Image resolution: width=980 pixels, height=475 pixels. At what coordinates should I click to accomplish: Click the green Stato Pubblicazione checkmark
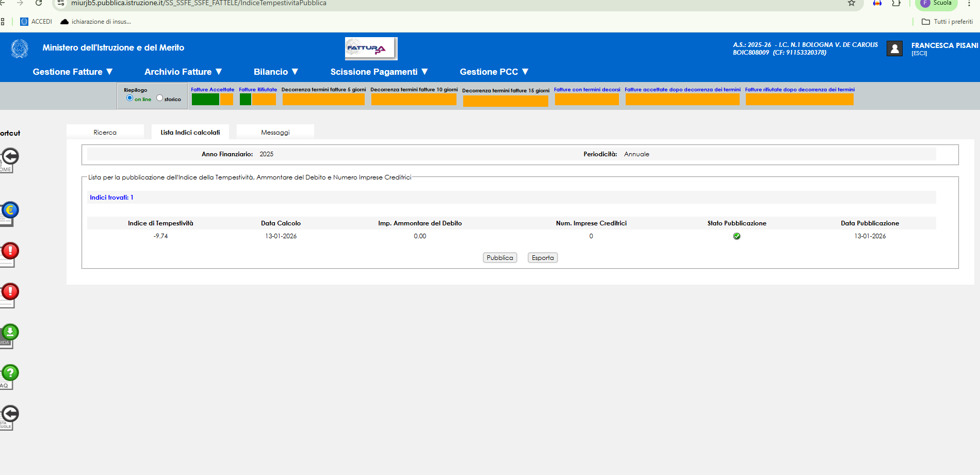tap(737, 236)
